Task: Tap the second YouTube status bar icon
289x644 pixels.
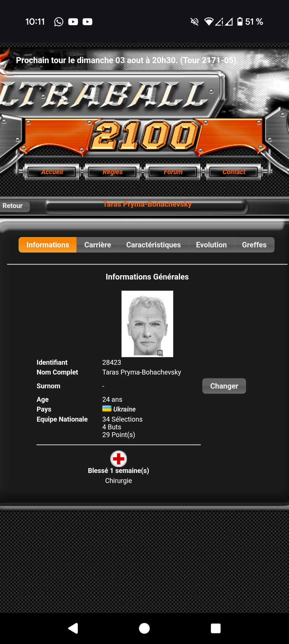Action: pos(87,22)
